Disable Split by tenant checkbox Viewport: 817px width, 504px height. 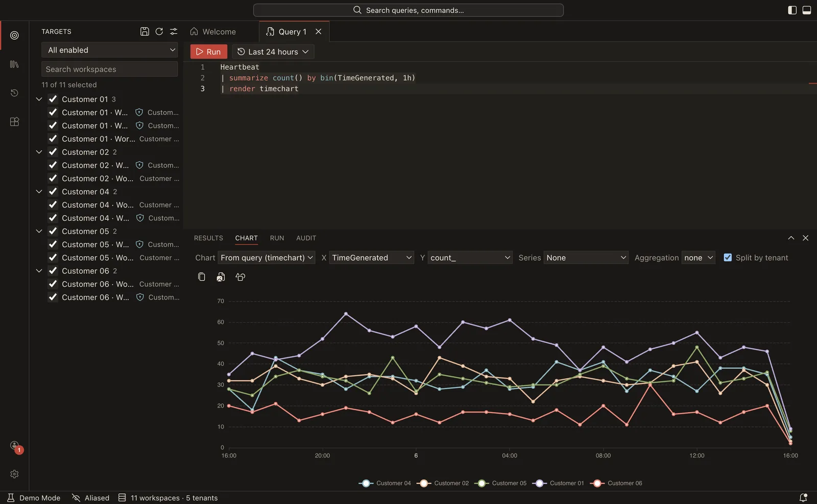pyautogui.click(x=728, y=258)
